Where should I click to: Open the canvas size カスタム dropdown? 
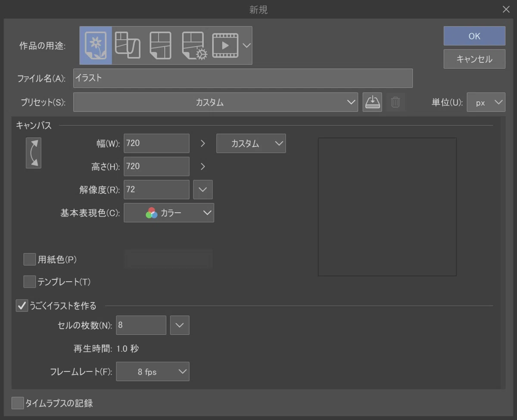(x=251, y=143)
